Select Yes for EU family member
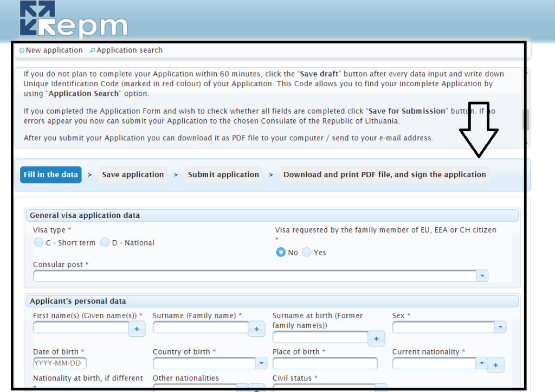Viewport: 555px width, 392px height. 307,252
